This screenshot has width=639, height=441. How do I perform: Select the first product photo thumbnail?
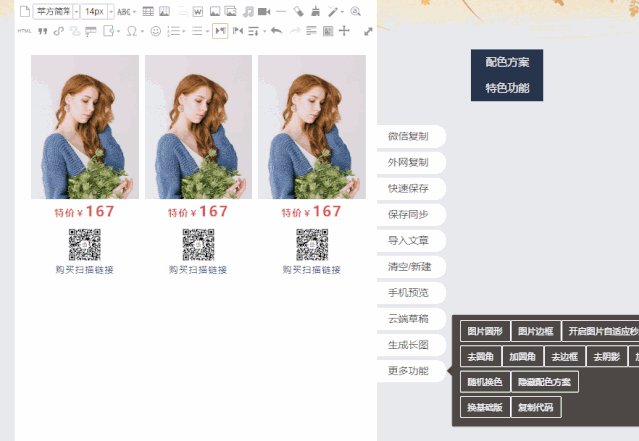click(x=85, y=127)
